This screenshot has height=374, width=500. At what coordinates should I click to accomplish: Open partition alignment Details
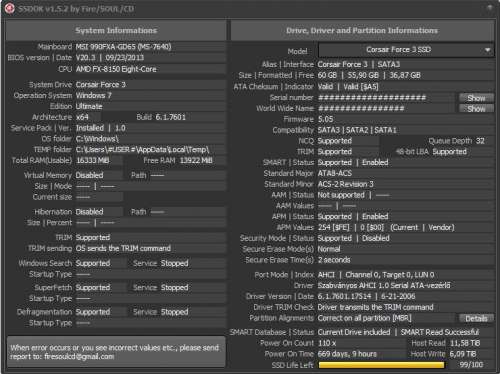click(x=476, y=319)
